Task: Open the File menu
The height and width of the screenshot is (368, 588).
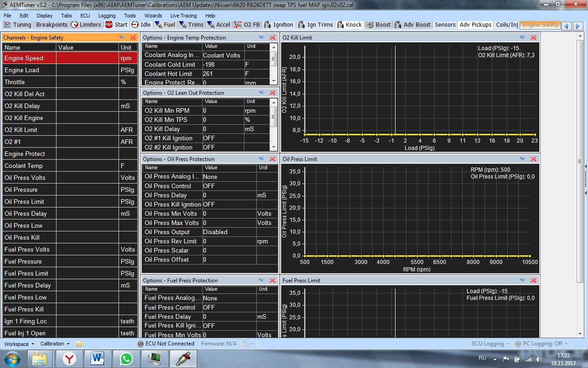Action: point(7,16)
